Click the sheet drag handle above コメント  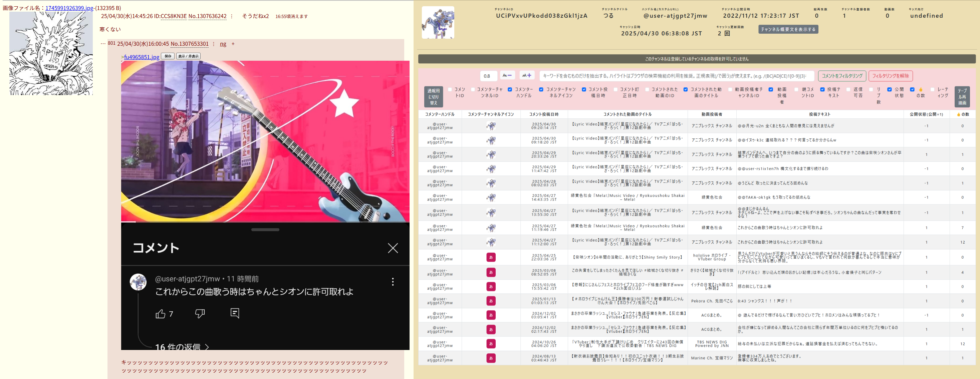265,230
